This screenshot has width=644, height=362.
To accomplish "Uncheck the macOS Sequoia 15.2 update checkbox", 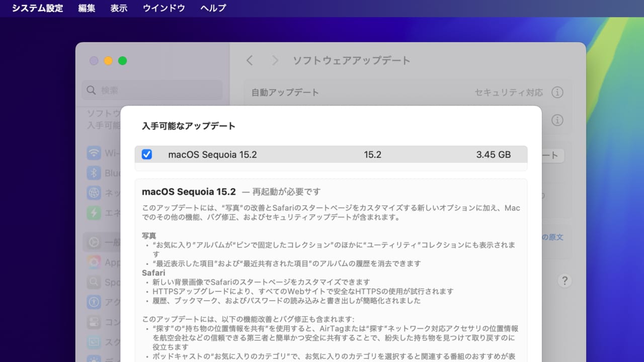I will tap(147, 154).
